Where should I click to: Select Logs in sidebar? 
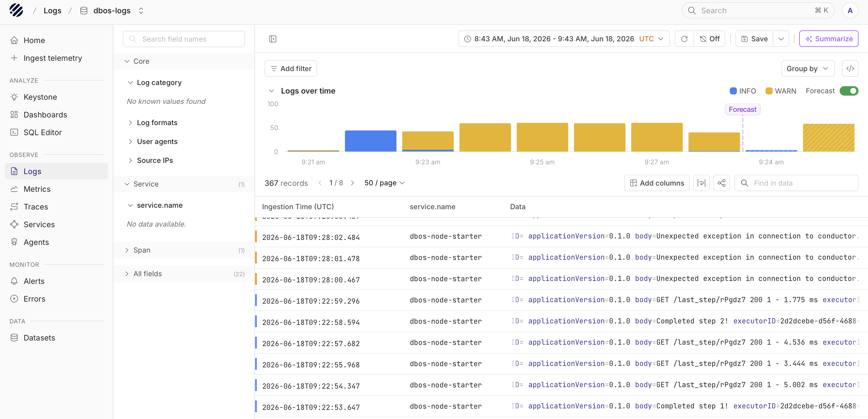point(56,171)
